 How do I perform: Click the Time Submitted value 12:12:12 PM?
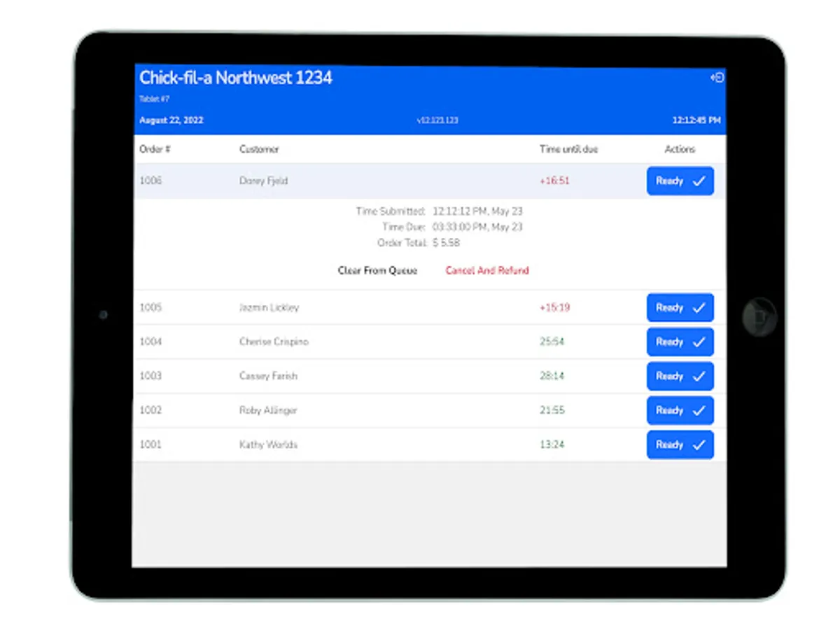[477, 211]
